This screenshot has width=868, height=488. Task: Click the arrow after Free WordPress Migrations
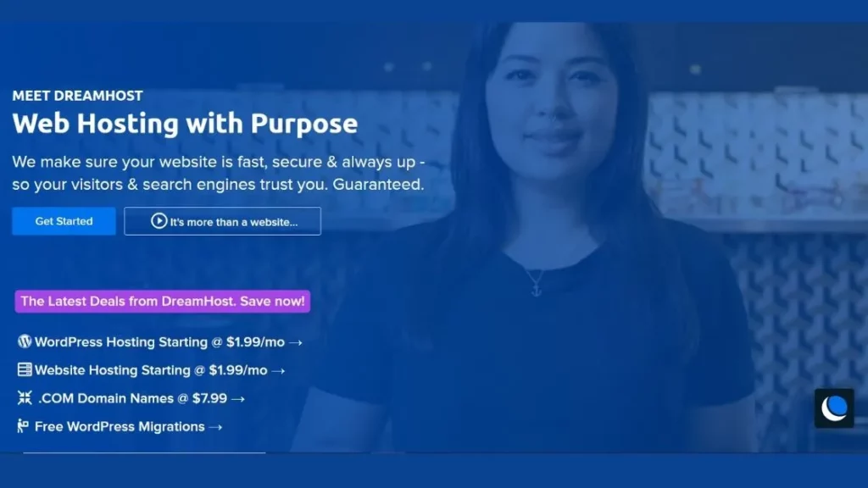pyautogui.click(x=216, y=427)
